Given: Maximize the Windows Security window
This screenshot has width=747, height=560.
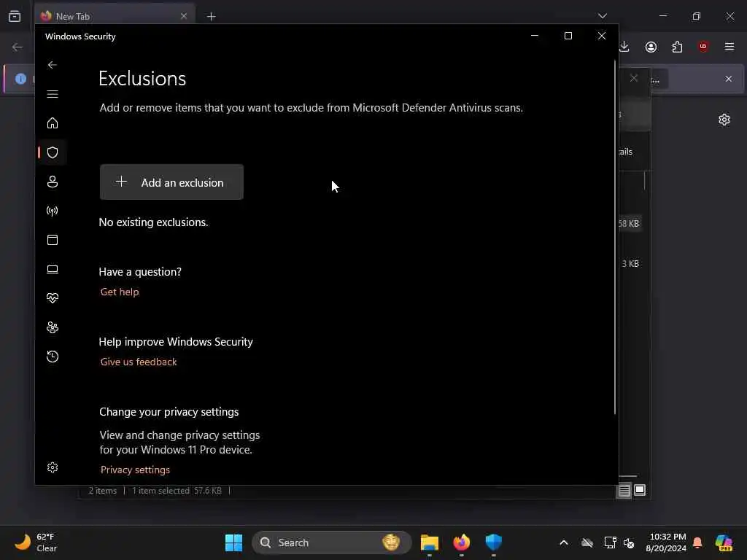Looking at the screenshot, I should click(568, 36).
